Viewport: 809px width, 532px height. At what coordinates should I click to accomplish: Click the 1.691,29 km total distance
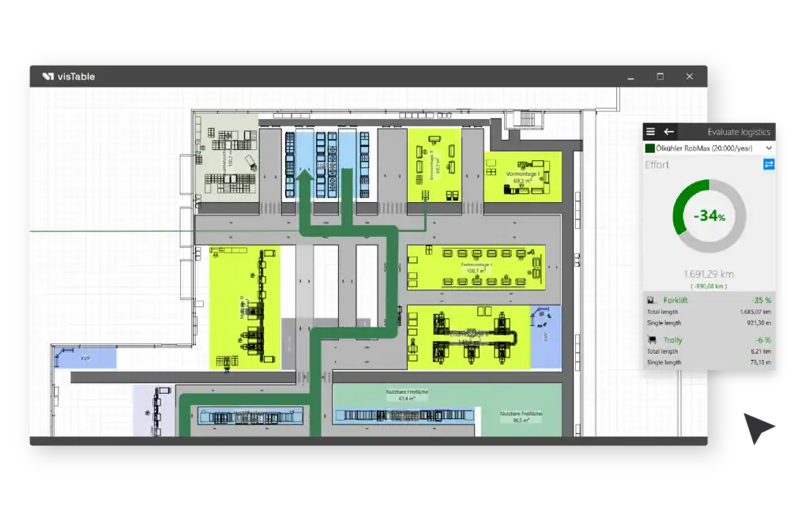click(x=709, y=274)
